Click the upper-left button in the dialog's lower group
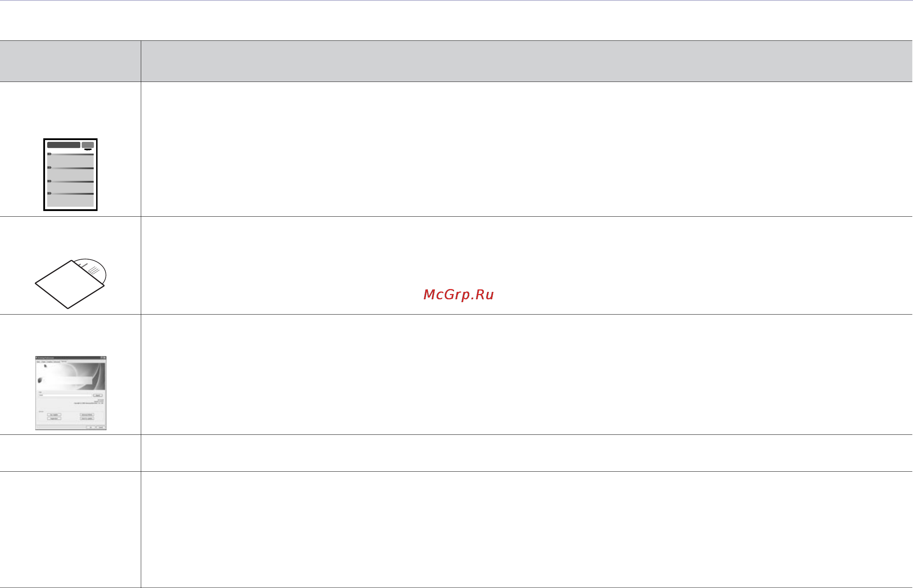Screen dimensions: 913x588 coord(54,415)
